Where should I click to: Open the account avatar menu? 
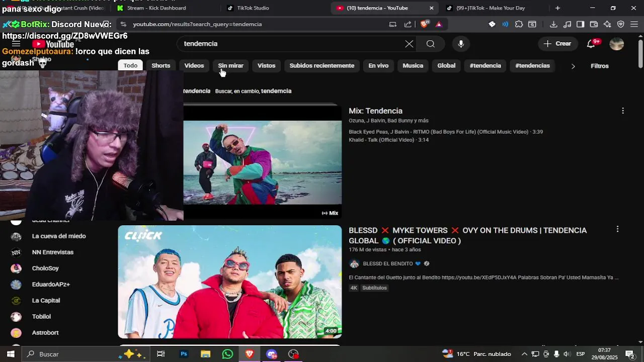(616, 44)
